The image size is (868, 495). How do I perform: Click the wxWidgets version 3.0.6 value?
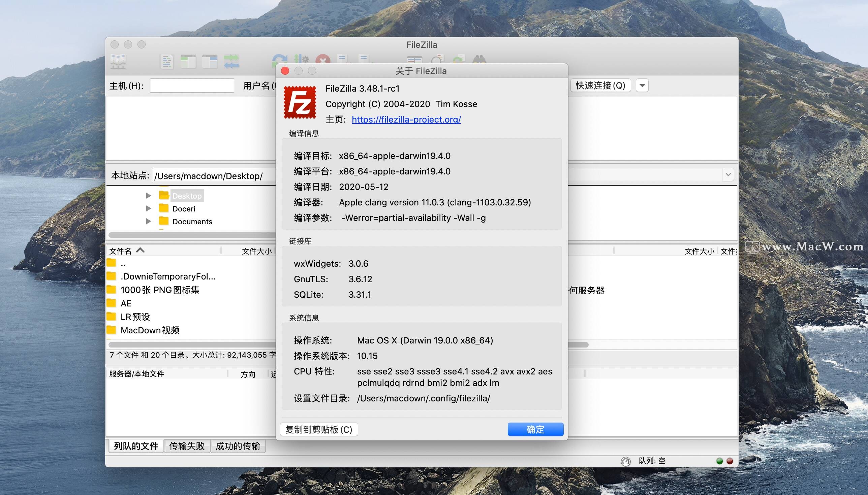point(358,263)
